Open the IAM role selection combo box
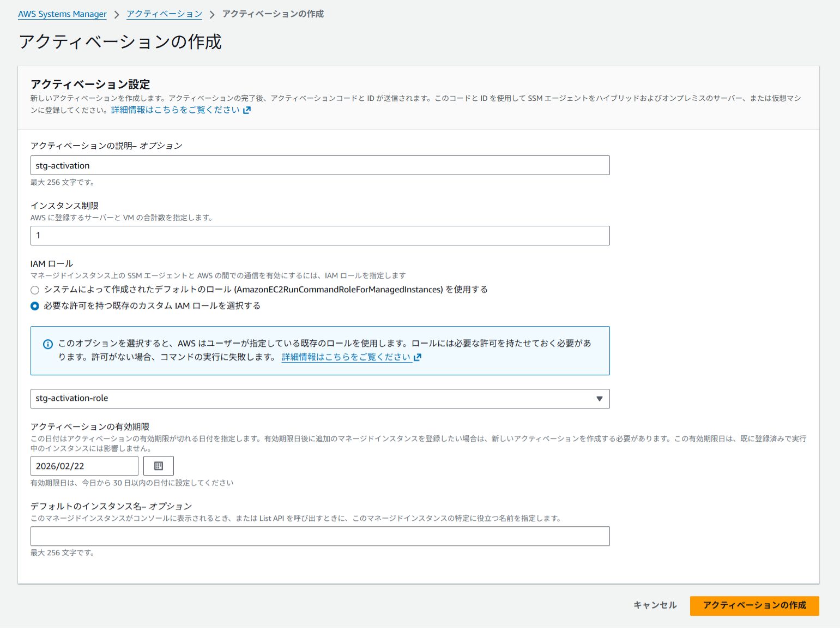 311,399
